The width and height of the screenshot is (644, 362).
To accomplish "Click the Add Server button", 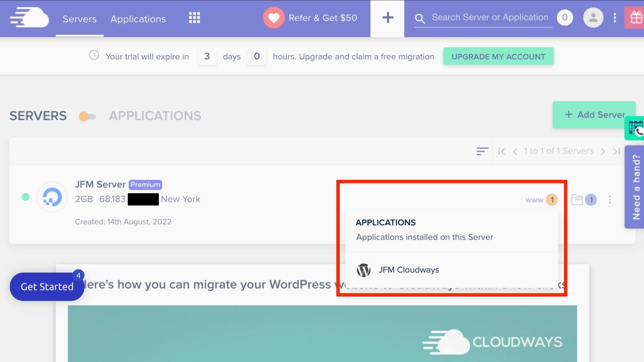I will click(x=594, y=115).
